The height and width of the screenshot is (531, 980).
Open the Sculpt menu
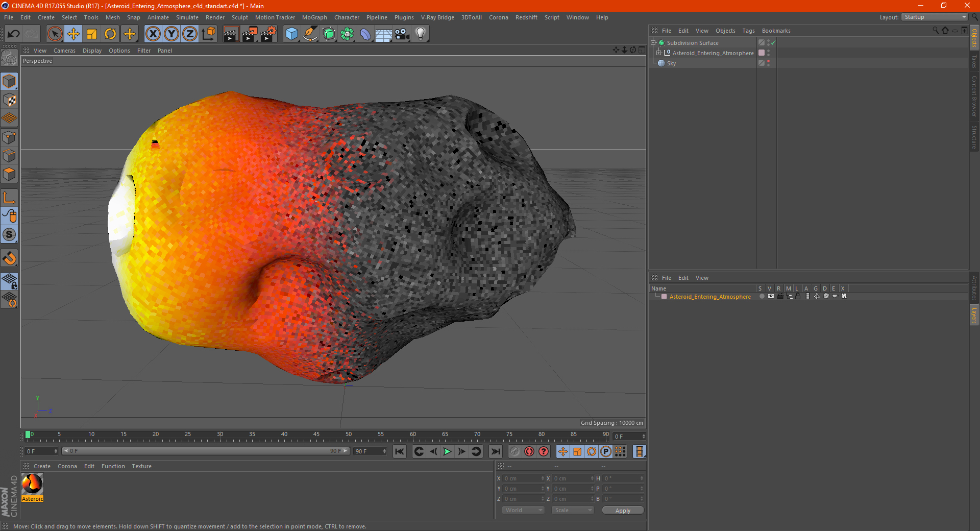click(239, 17)
